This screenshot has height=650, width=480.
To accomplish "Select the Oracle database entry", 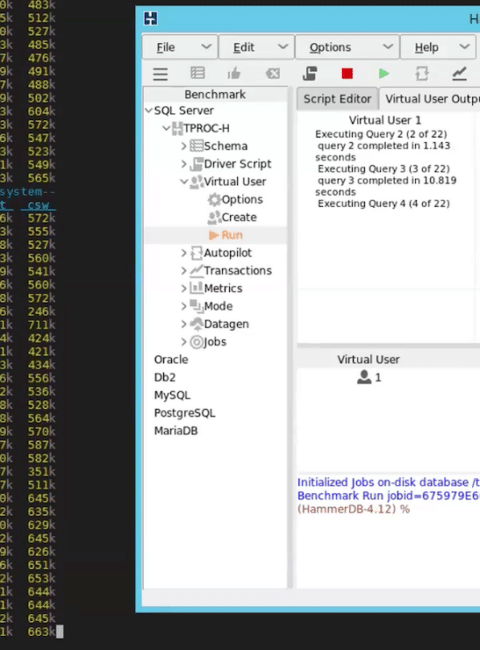I will [x=171, y=359].
